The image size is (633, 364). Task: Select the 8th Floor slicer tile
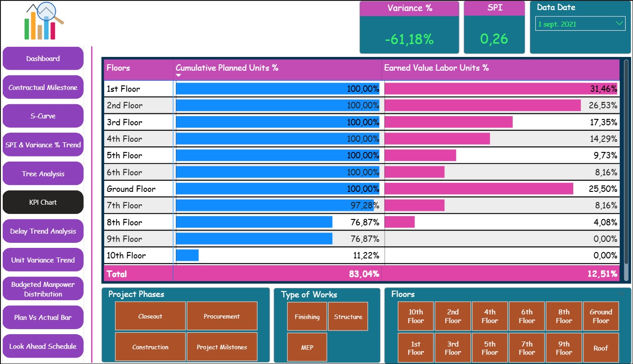point(564,316)
